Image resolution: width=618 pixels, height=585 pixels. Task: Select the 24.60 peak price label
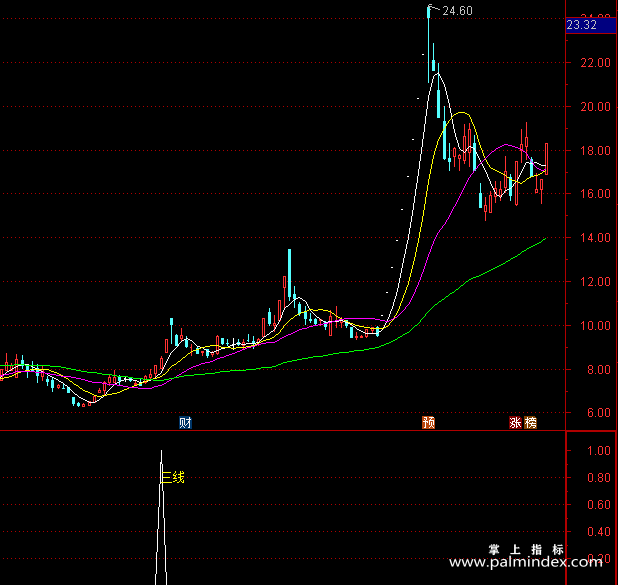[457, 11]
